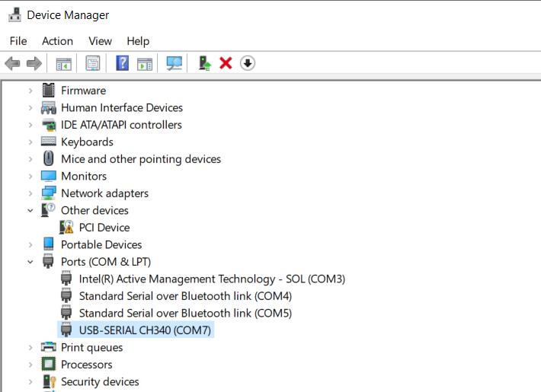The image size is (541, 392).
Task: Click the Back arrow in the toolbar
Action: (12, 63)
